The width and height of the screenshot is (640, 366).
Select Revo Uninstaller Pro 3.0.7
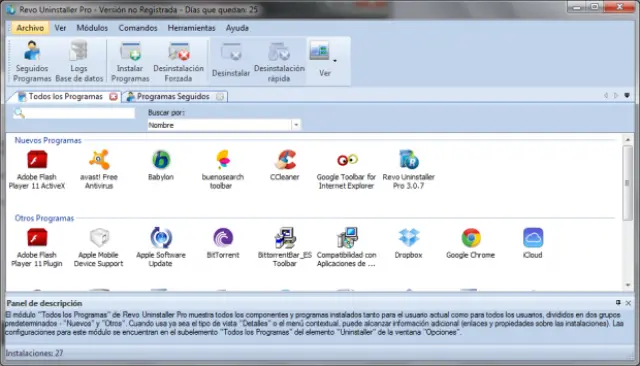click(x=409, y=170)
